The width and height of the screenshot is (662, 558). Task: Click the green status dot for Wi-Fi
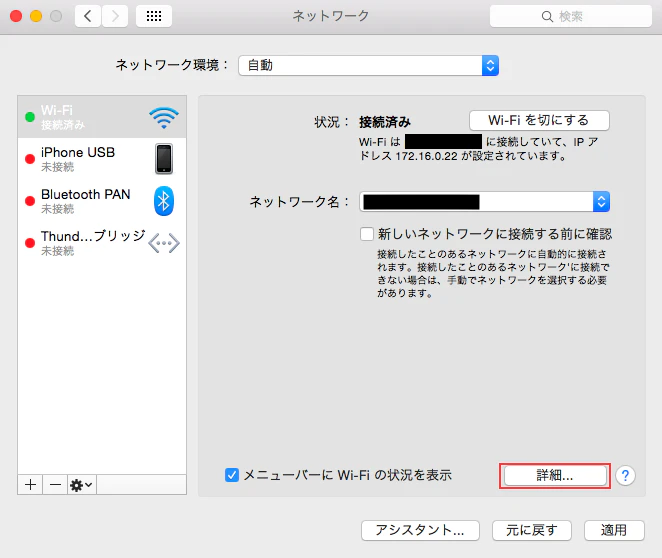(30, 117)
